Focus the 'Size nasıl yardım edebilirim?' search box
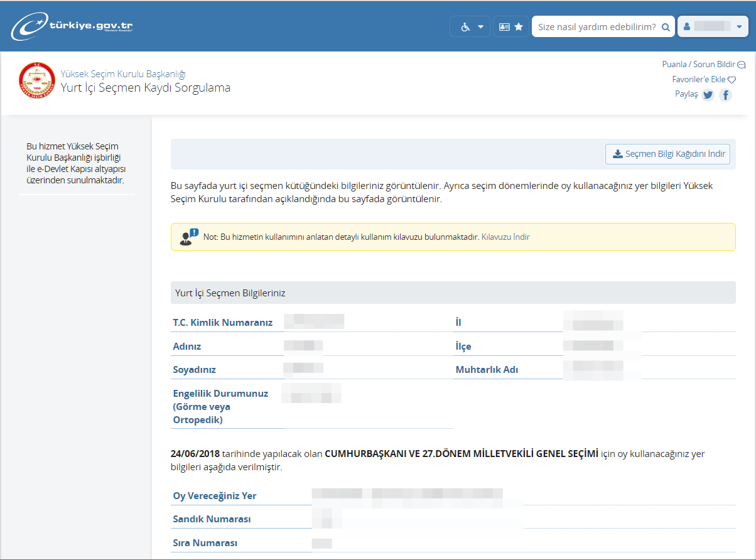The image size is (756, 560). [597, 27]
